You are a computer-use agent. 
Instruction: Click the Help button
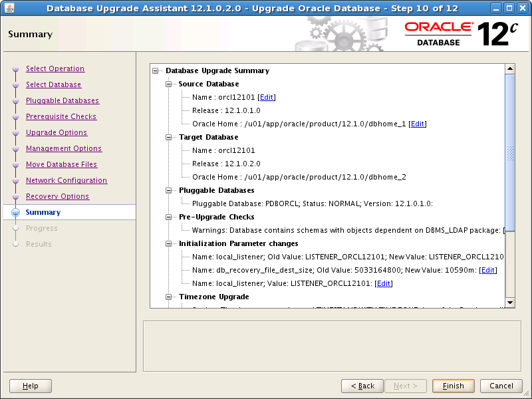pyautogui.click(x=31, y=386)
